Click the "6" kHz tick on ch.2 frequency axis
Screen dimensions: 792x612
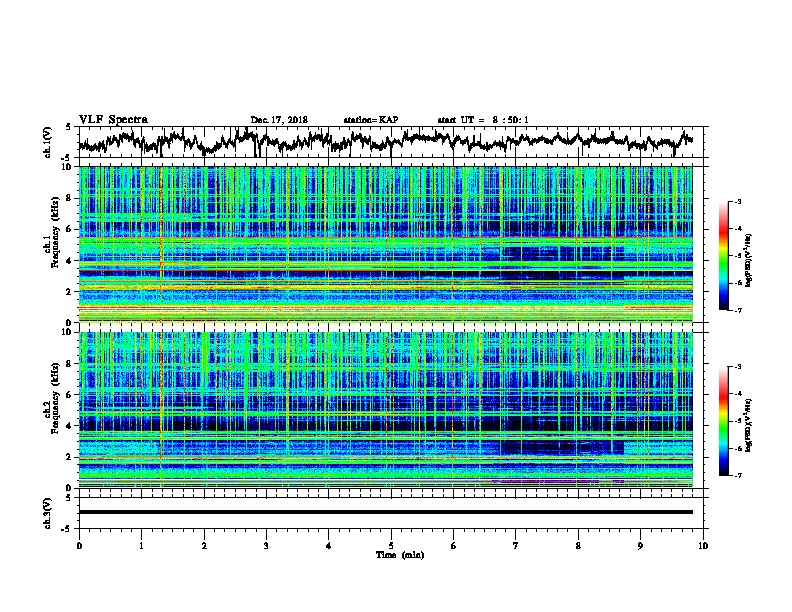71,394
